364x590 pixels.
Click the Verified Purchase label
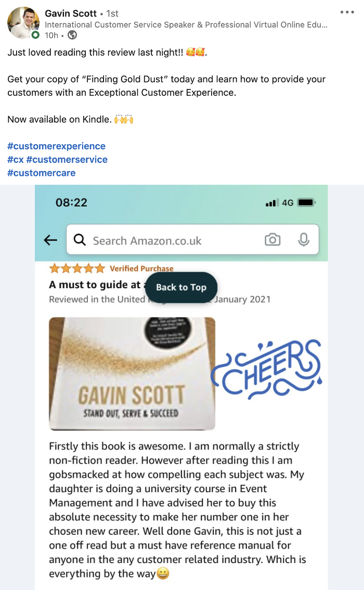tap(141, 268)
